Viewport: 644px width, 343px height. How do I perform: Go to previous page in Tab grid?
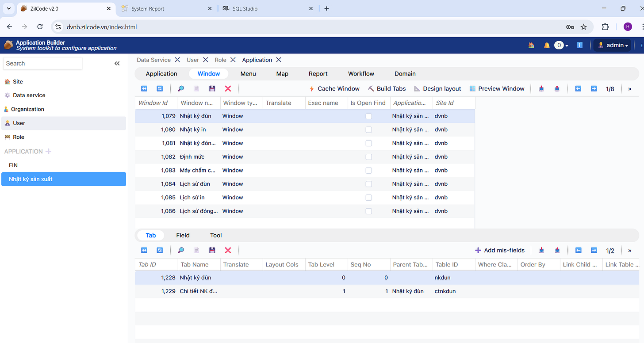pos(578,250)
